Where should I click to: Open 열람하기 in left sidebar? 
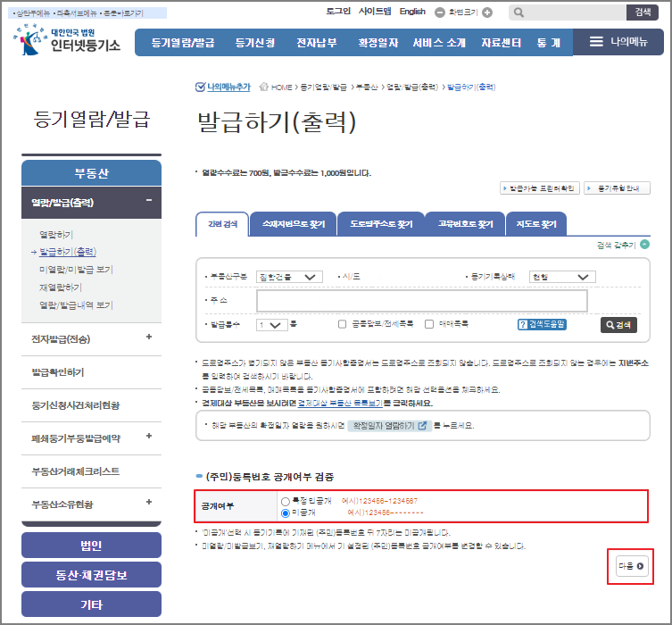[56, 235]
